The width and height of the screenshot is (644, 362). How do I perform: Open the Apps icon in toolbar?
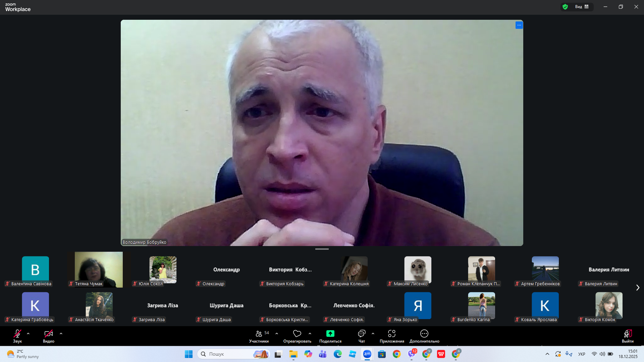(x=391, y=334)
